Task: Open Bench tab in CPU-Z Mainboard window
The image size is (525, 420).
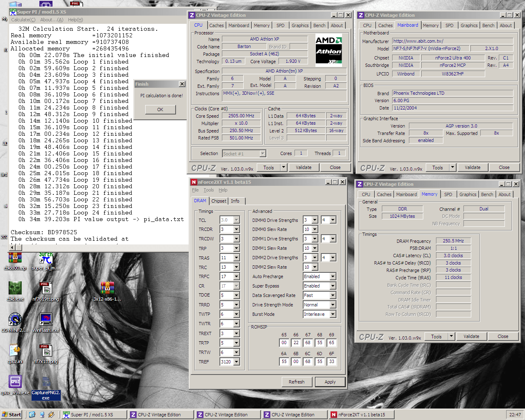Action: [488, 25]
